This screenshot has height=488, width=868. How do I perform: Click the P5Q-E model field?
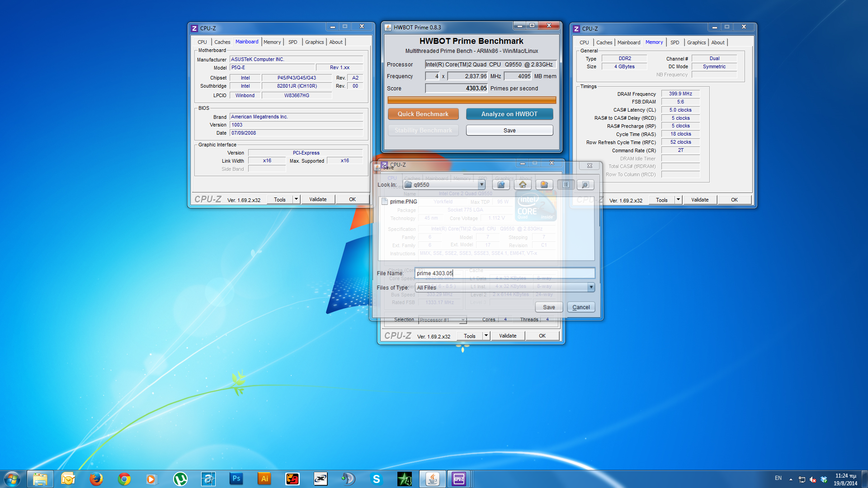[x=272, y=67]
